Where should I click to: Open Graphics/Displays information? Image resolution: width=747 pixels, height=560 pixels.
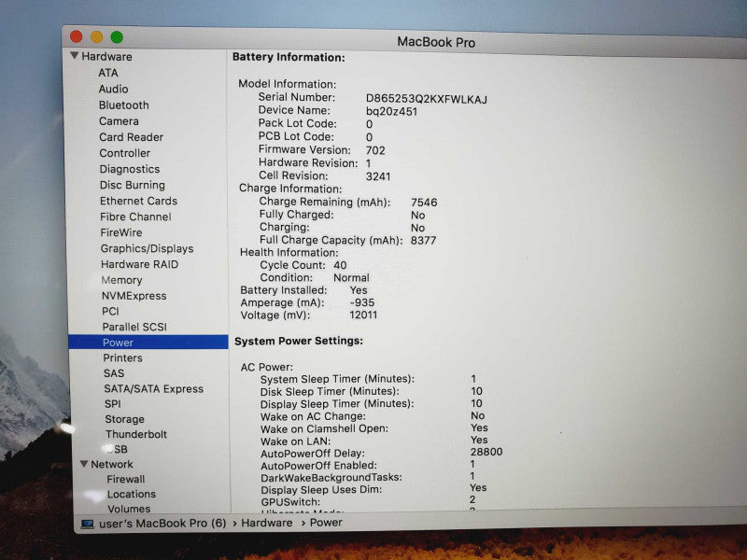[x=148, y=248]
